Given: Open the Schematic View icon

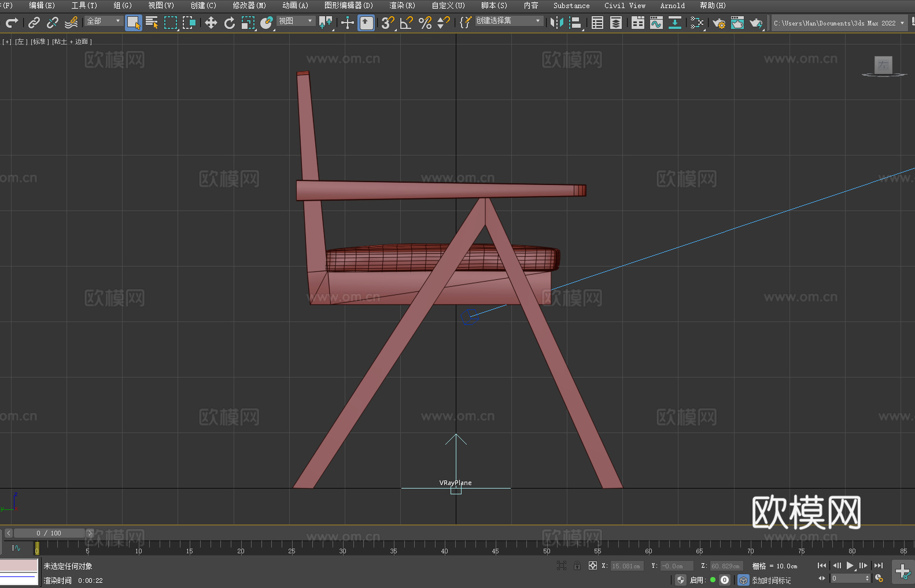Looking at the screenshot, I should [x=697, y=23].
